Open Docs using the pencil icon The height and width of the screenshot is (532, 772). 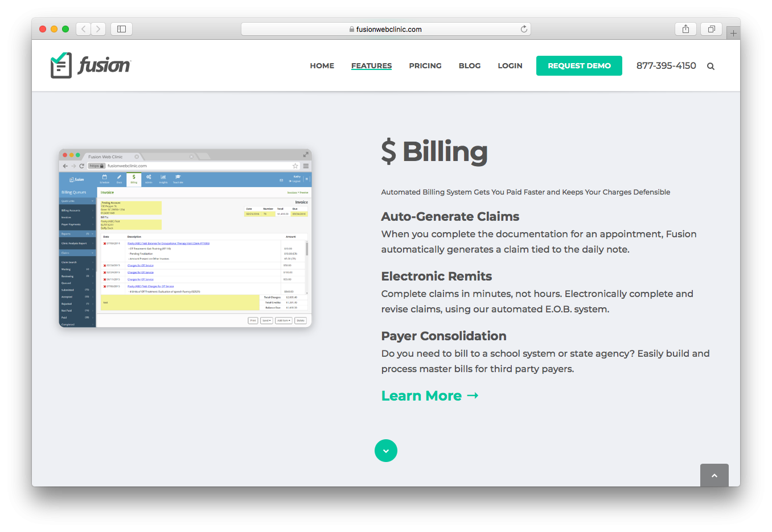point(119,177)
